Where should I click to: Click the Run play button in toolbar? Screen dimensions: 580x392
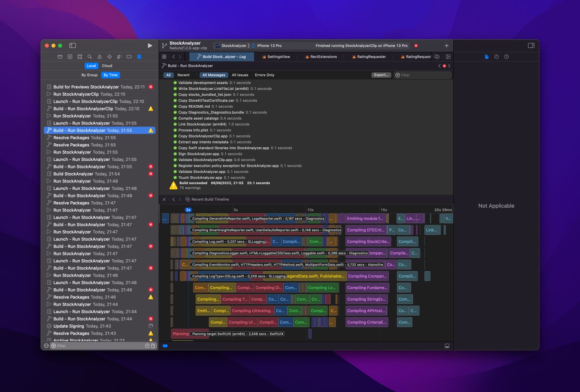[150, 45]
